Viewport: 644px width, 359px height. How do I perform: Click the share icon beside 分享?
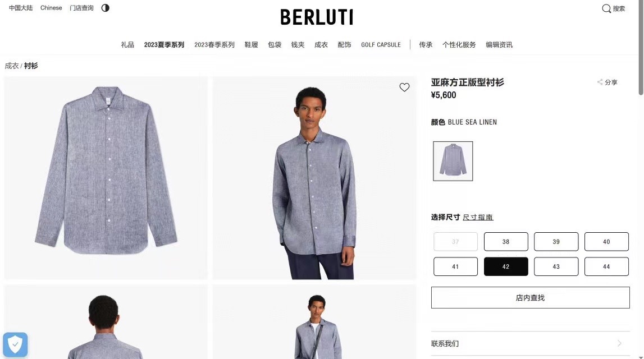coord(600,82)
